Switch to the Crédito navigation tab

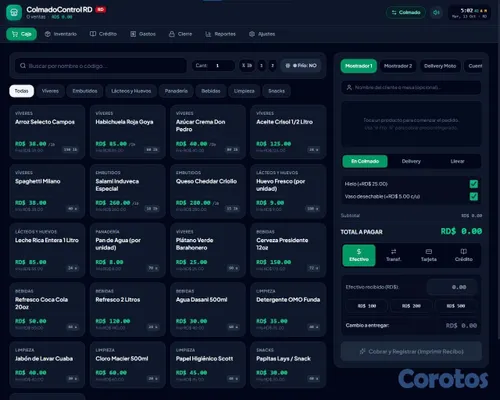coord(103,34)
